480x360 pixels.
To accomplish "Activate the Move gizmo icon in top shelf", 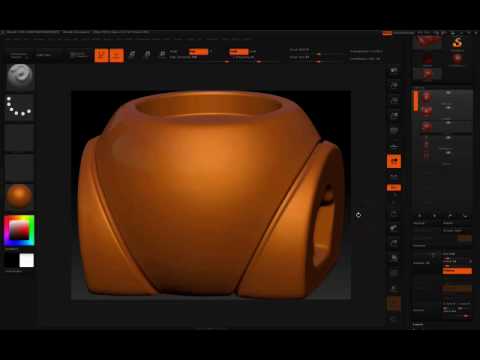I will click(132, 54).
